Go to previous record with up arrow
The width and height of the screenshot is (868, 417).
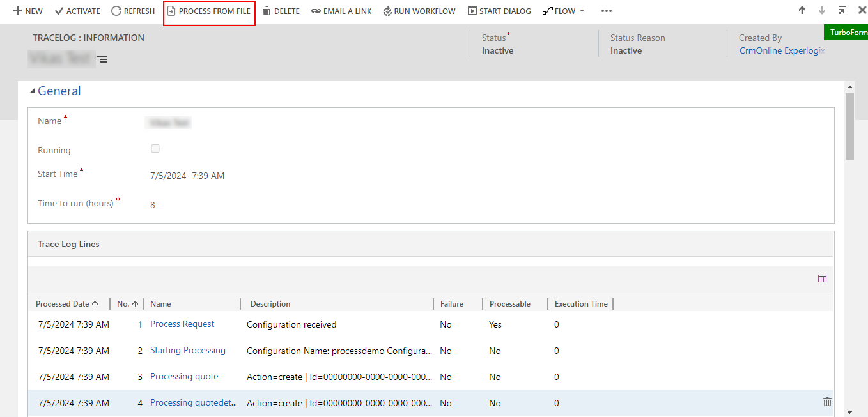[802, 10]
